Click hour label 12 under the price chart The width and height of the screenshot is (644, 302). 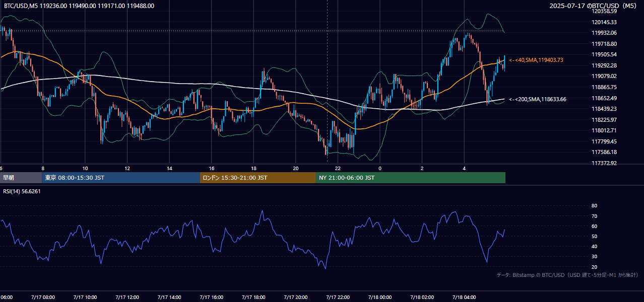click(127, 168)
